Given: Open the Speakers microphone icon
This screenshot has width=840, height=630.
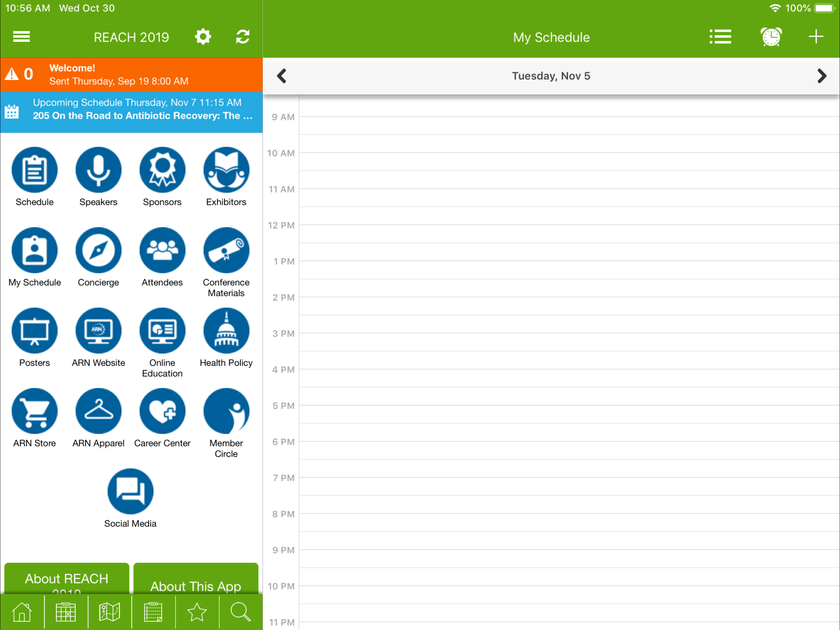Looking at the screenshot, I should point(98,170).
